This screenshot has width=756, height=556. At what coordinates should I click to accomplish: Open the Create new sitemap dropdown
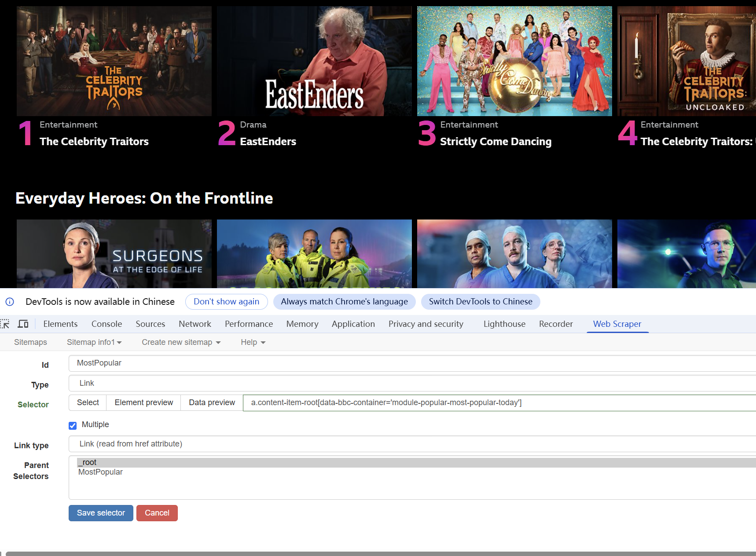pos(181,342)
